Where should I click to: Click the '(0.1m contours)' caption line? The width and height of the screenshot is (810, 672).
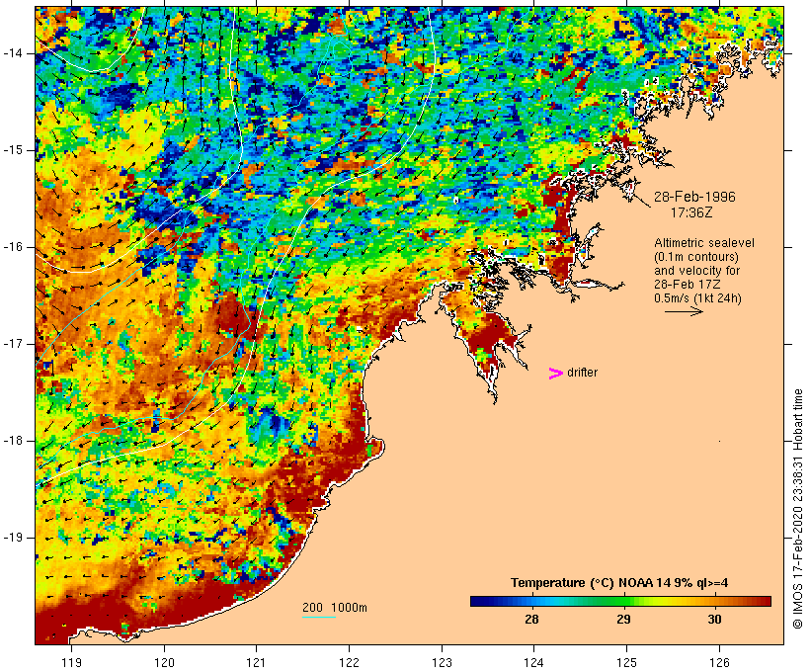tap(695, 257)
